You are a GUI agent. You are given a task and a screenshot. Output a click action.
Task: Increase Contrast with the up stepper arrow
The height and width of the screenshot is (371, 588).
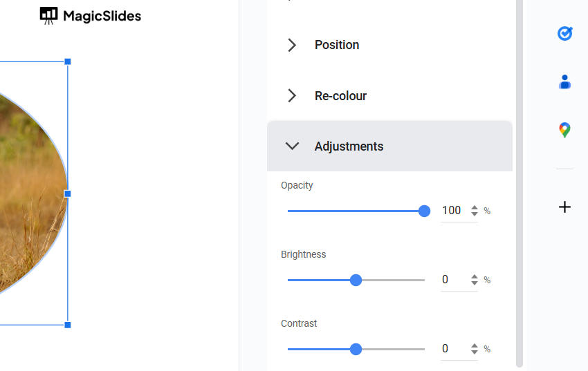475,345
